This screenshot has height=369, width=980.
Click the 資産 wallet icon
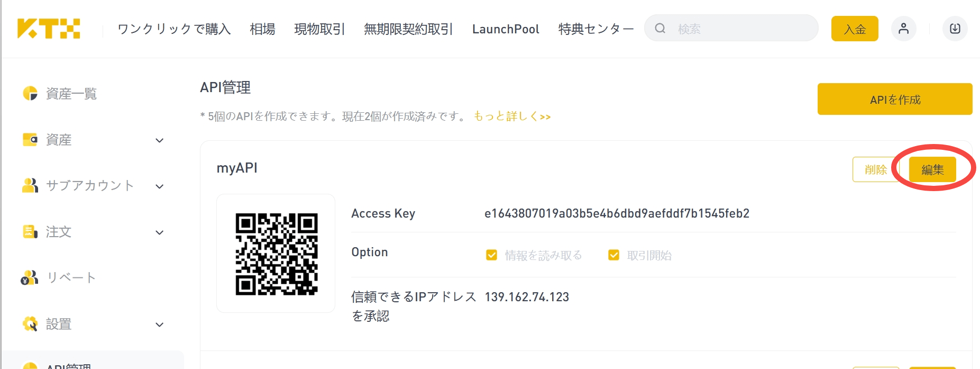pos(30,140)
